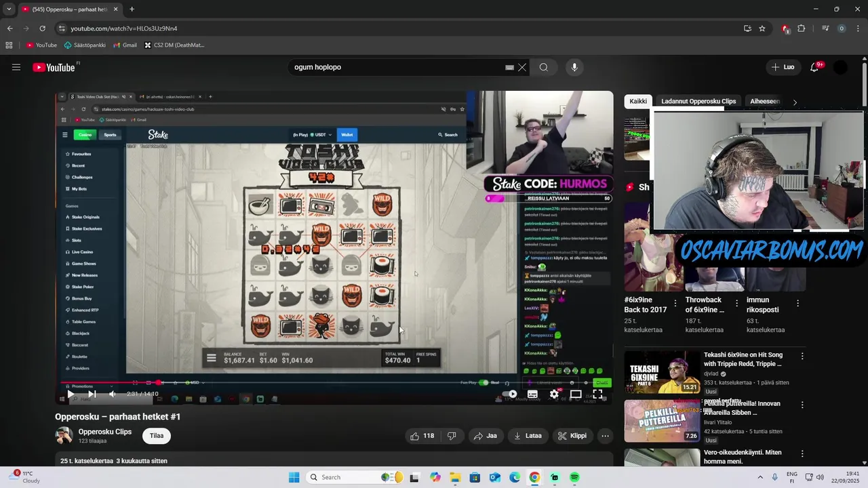Download the video with Lataa
The height and width of the screenshot is (488, 868).
528,436
